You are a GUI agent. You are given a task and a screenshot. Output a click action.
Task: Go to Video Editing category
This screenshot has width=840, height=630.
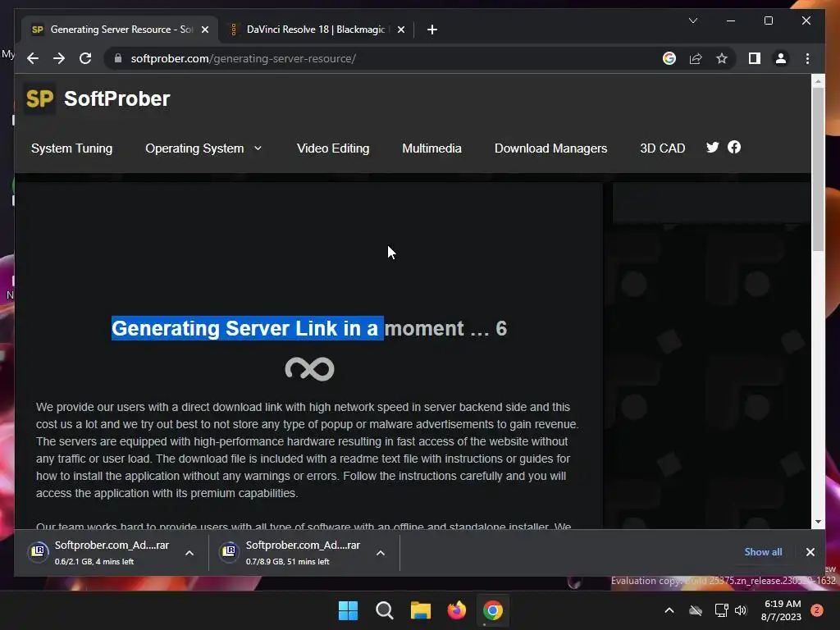333,148
